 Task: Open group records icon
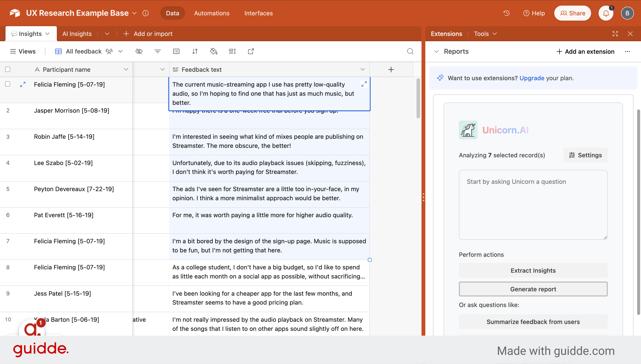176,51
